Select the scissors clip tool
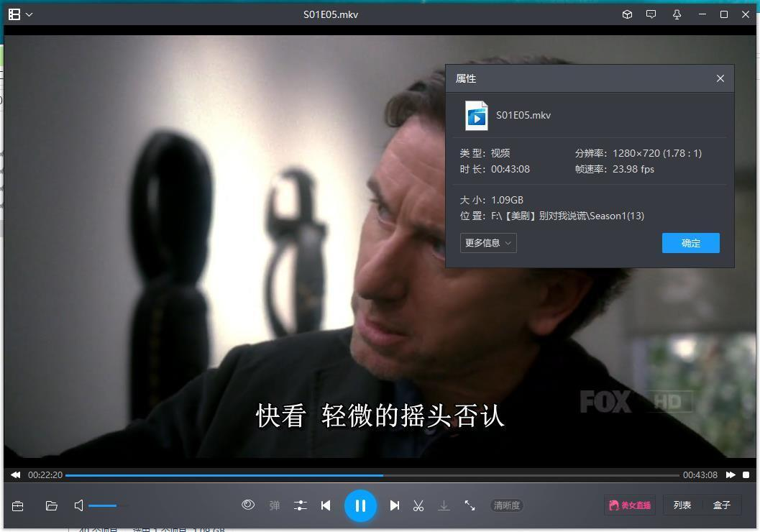 click(x=418, y=505)
